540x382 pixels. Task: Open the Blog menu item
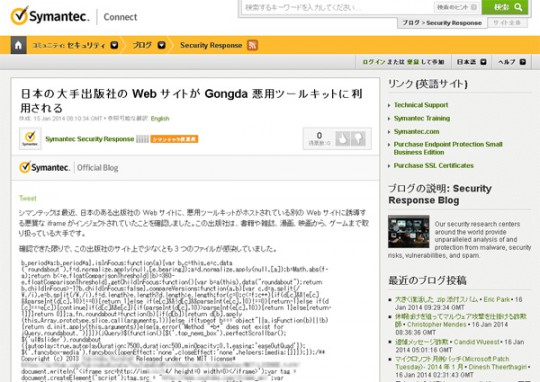click(142, 45)
